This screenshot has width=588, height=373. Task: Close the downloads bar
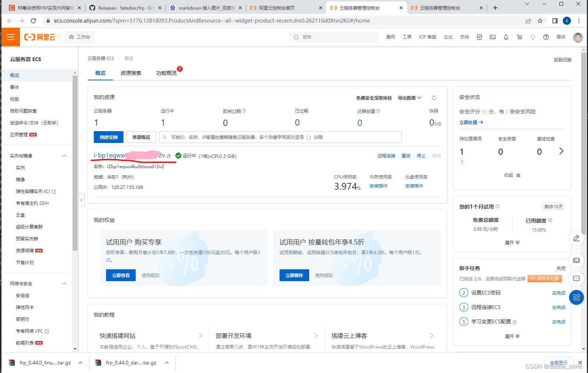click(x=580, y=363)
